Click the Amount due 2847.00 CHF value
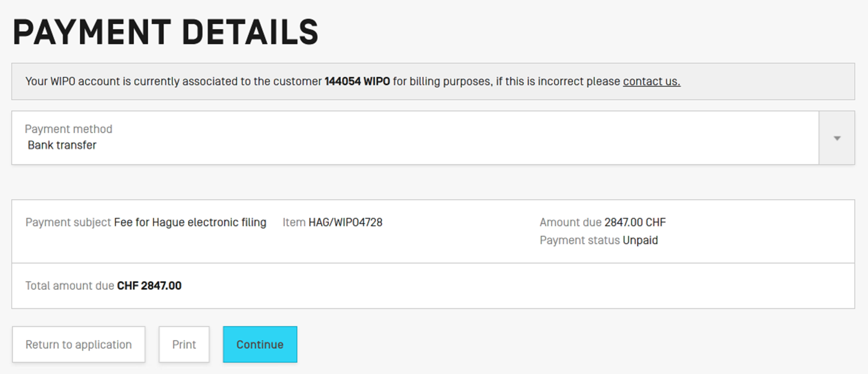This screenshot has height=374, width=868. [634, 222]
